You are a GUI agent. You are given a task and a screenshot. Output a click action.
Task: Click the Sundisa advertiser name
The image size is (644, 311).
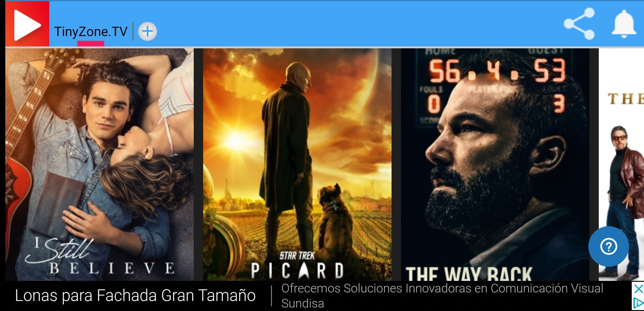click(303, 303)
